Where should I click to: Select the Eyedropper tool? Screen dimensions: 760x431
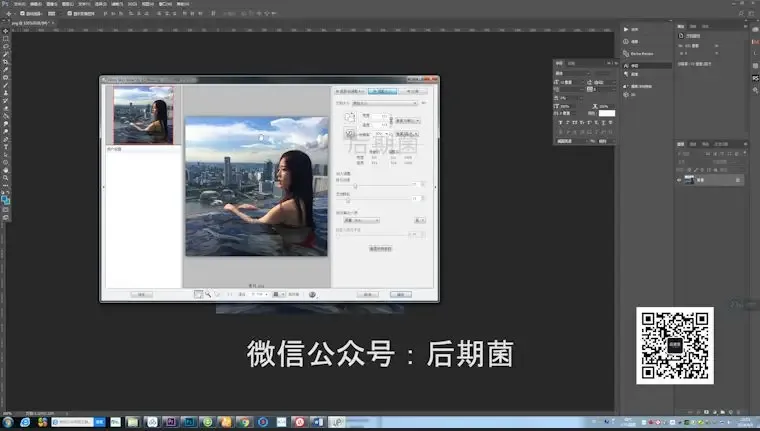tap(7, 69)
